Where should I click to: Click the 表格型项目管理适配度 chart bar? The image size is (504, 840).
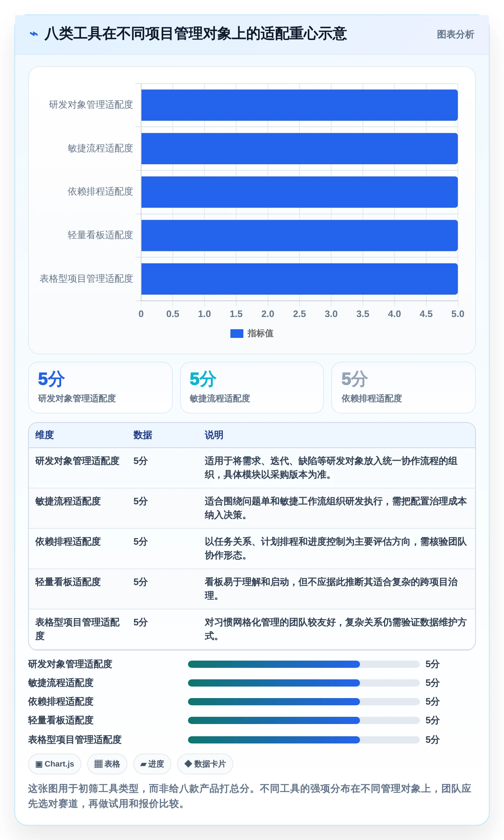pos(300,279)
